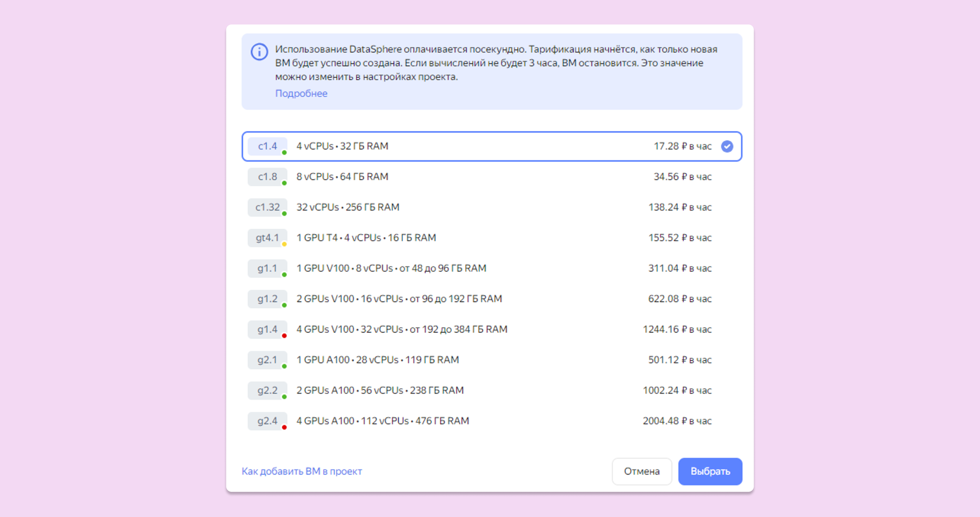Click the price 138.24 ₽ в час
Viewport: 980px width, 517px height.
(680, 207)
